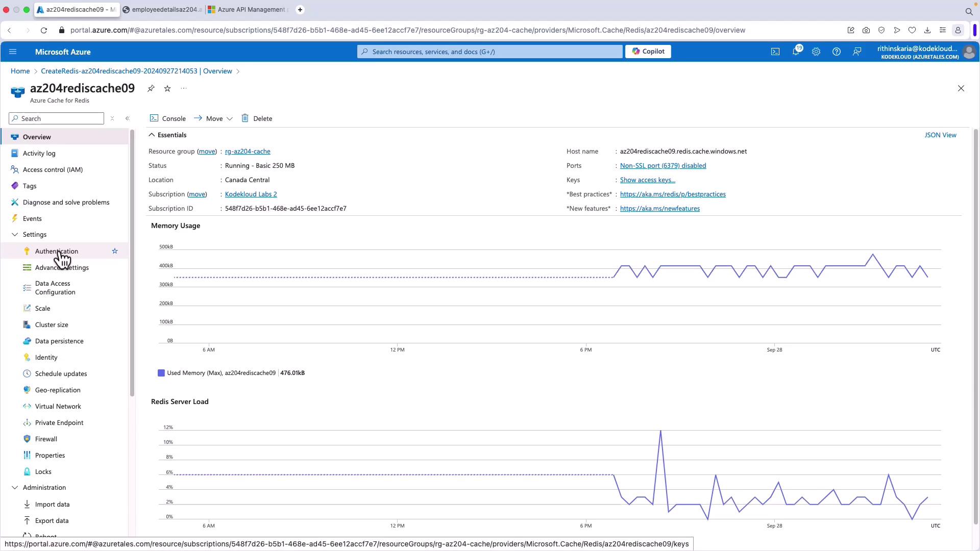Expand the Move dropdown

tap(230, 119)
